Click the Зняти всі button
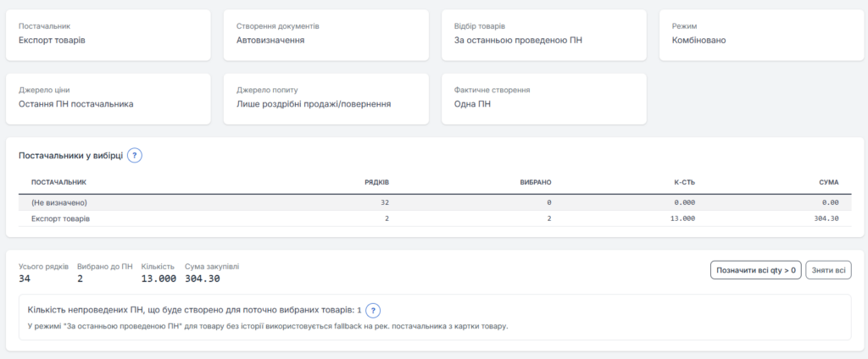The image size is (868, 359). click(828, 270)
